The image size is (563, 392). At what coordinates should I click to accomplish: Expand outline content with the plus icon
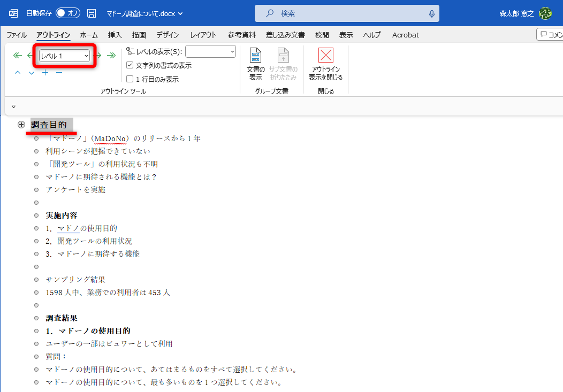point(45,73)
